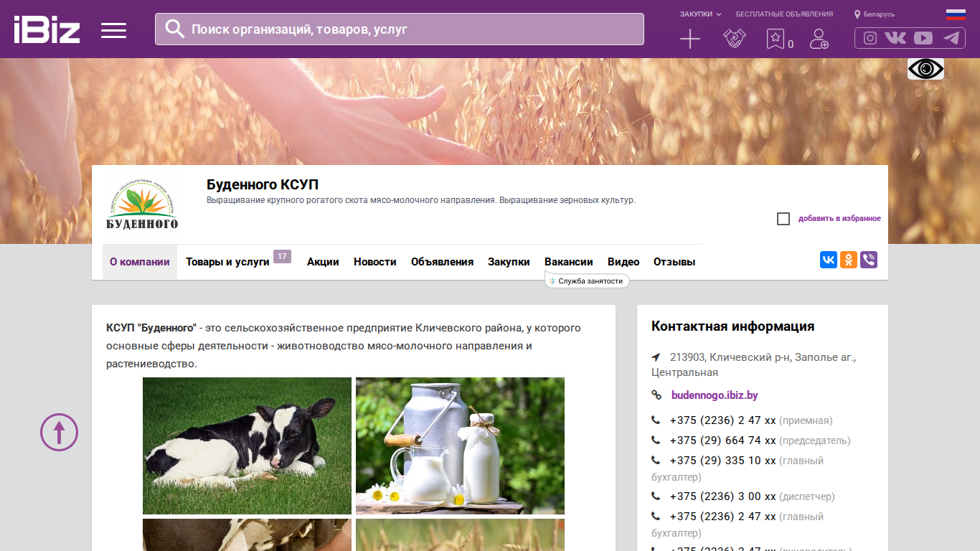Focus the search organizations input field
The height and width of the screenshot is (551, 980).
pos(400,29)
